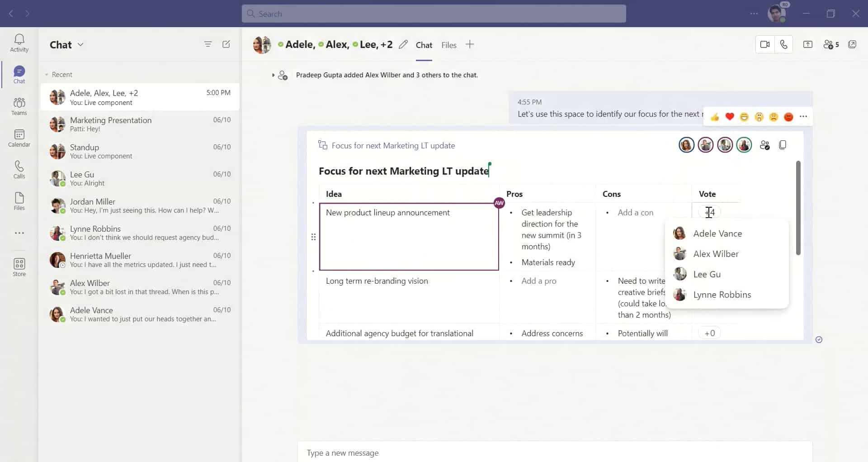Click the component title heading text
The image size is (868, 462).
click(x=404, y=171)
